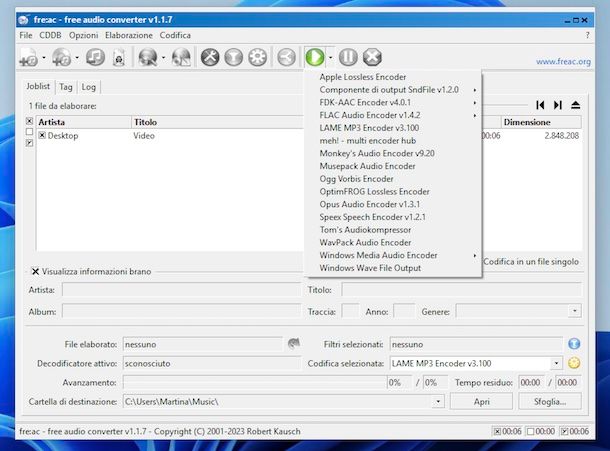Open the CDDB menu
The width and height of the screenshot is (610, 451).
click(x=50, y=35)
